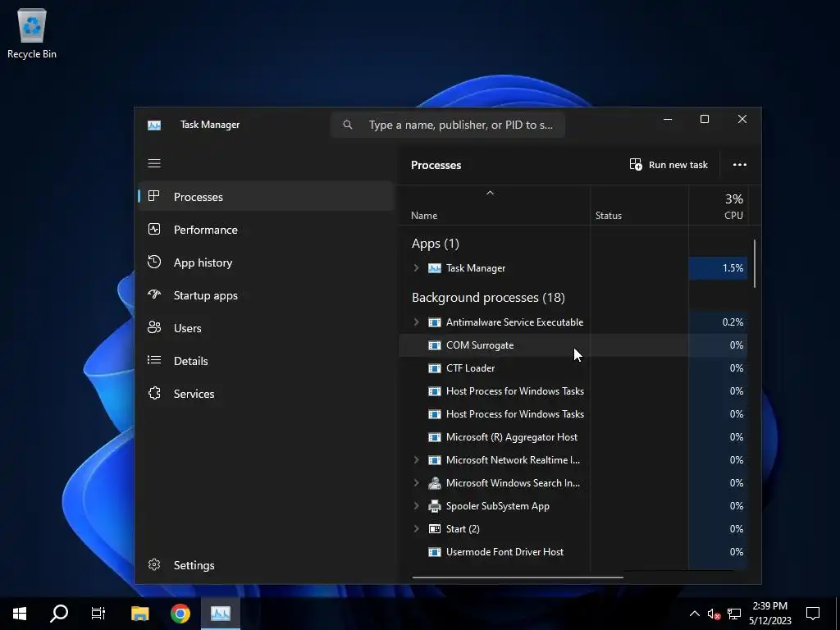Switch to the App history tab
This screenshot has height=630, width=840.
(267, 262)
